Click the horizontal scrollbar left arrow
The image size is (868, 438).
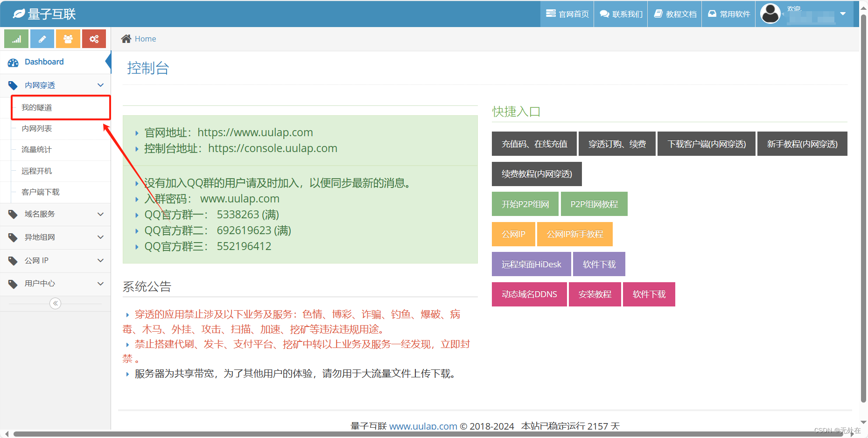[x=6, y=434]
